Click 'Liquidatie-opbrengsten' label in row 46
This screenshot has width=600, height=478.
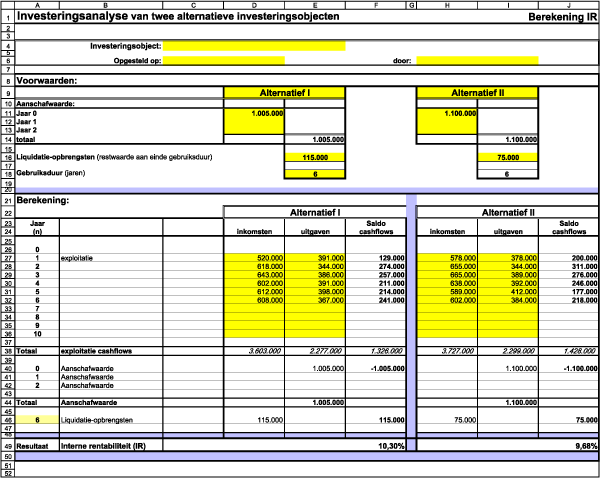(97, 420)
